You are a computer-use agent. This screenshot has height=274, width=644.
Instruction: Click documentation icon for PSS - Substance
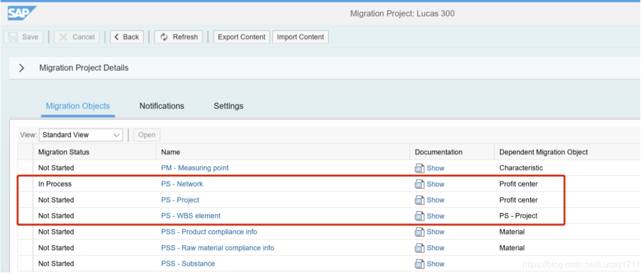click(x=419, y=263)
